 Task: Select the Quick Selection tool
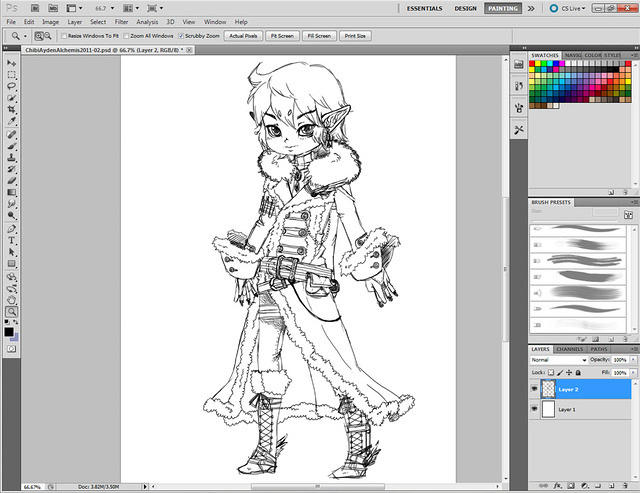point(11,98)
